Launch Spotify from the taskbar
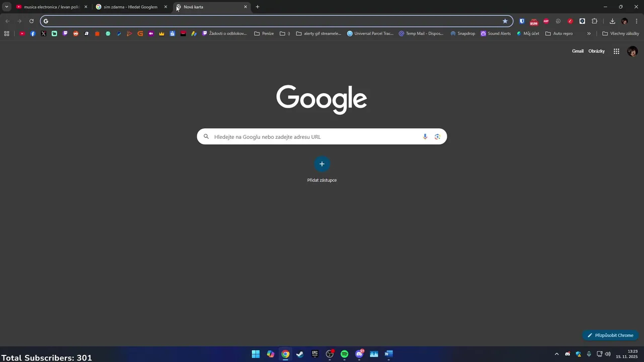Screen dimensions: 644x362 pos(344,354)
